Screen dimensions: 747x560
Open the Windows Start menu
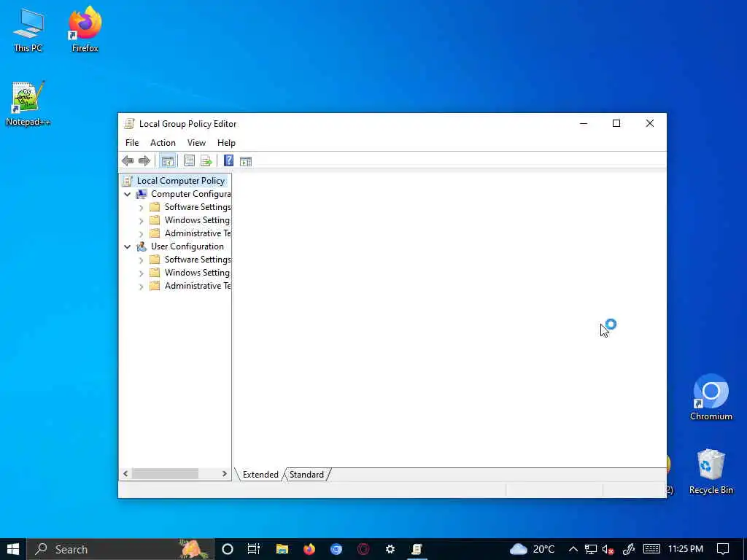pos(13,549)
